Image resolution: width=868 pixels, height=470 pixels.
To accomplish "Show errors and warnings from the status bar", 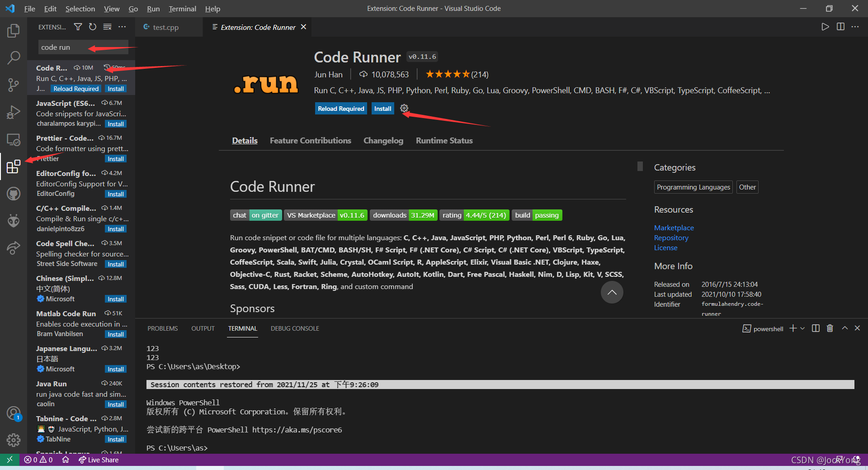I will (x=38, y=460).
